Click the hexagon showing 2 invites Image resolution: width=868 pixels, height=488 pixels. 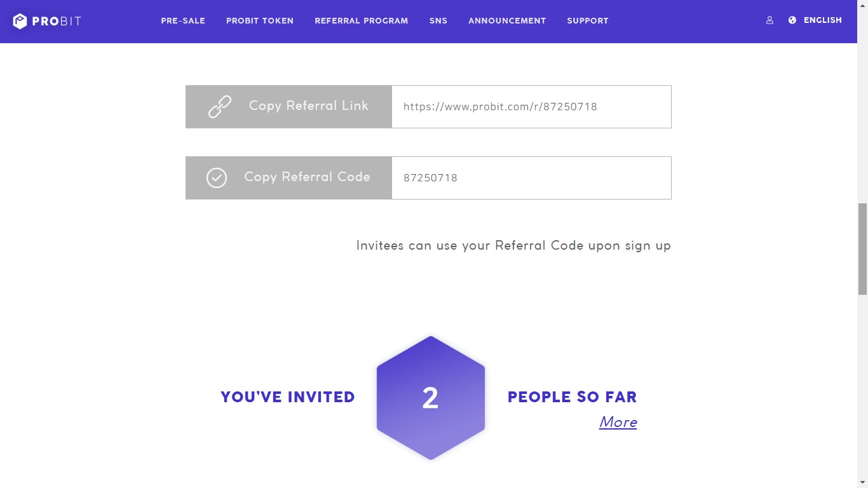pyautogui.click(x=431, y=398)
